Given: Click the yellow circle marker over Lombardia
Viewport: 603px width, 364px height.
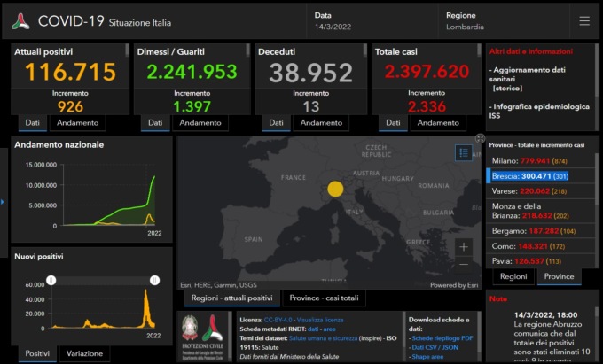Looking at the screenshot, I should (x=335, y=188).
